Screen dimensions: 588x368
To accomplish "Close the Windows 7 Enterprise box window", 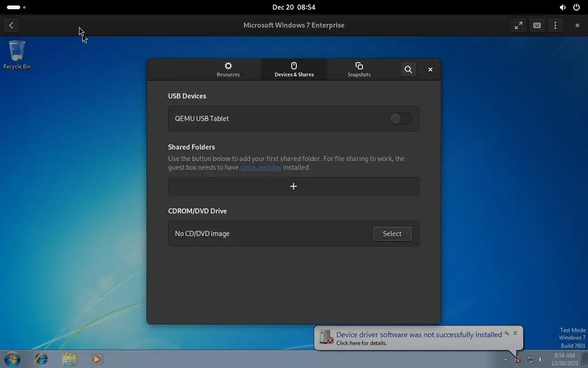I will click(577, 25).
